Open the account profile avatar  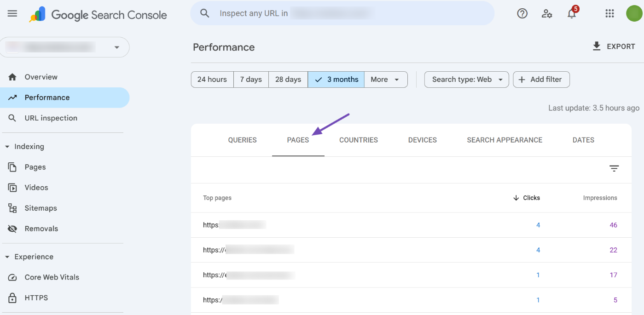tap(634, 13)
